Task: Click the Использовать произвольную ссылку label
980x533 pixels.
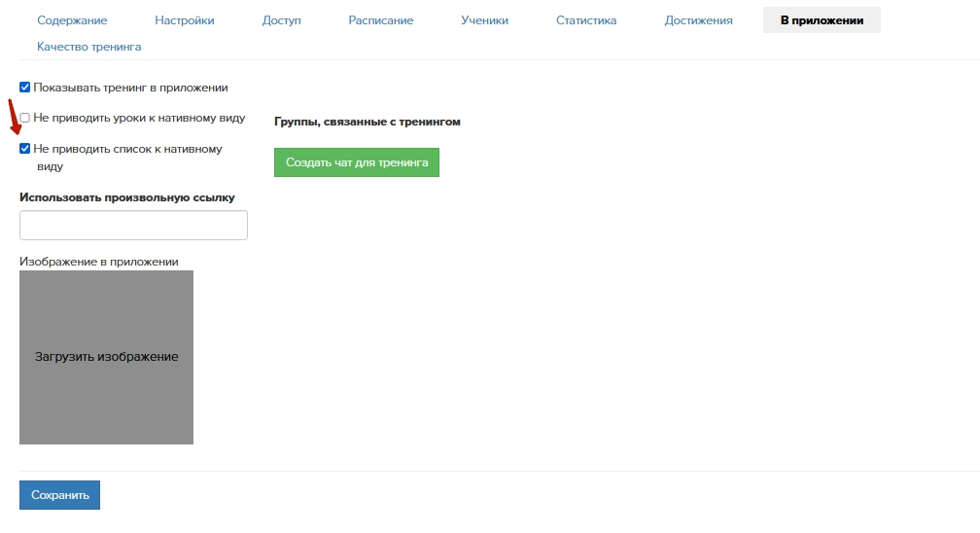Action: pyautogui.click(x=127, y=197)
